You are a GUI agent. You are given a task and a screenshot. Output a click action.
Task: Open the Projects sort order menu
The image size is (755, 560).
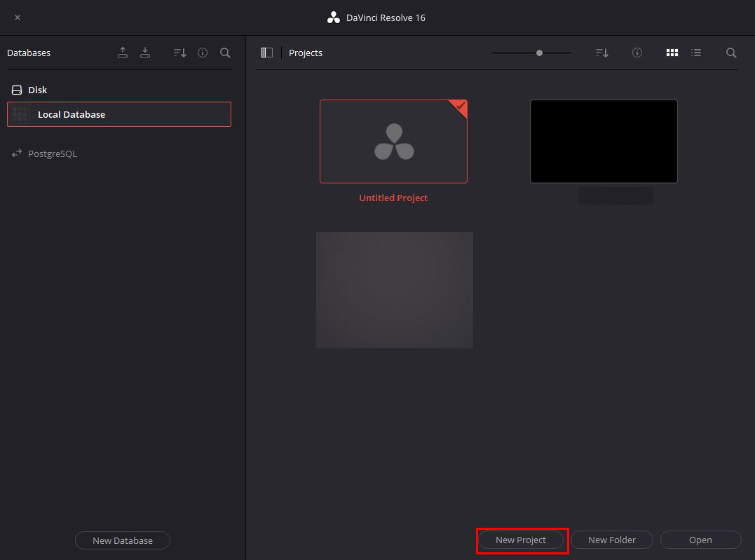[x=602, y=53]
